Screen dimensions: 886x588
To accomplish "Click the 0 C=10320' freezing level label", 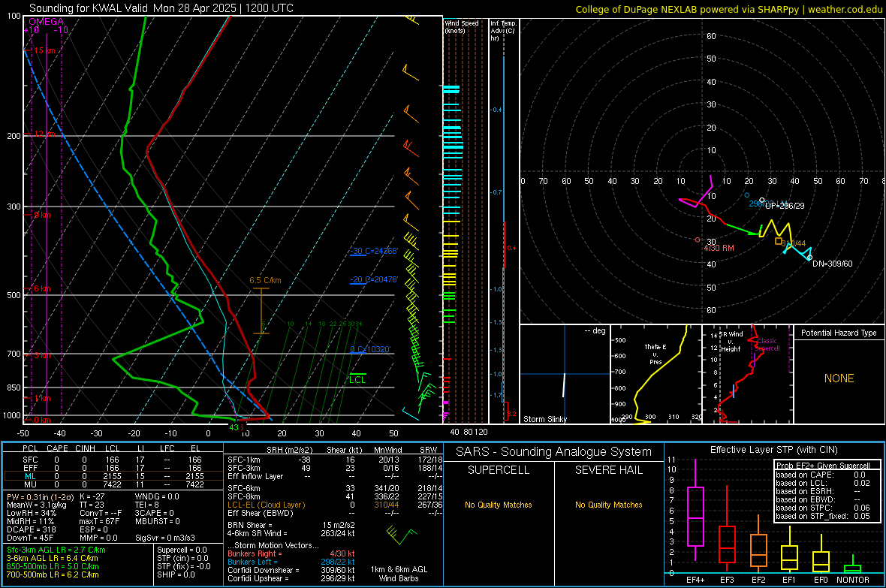I will click(x=370, y=349).
